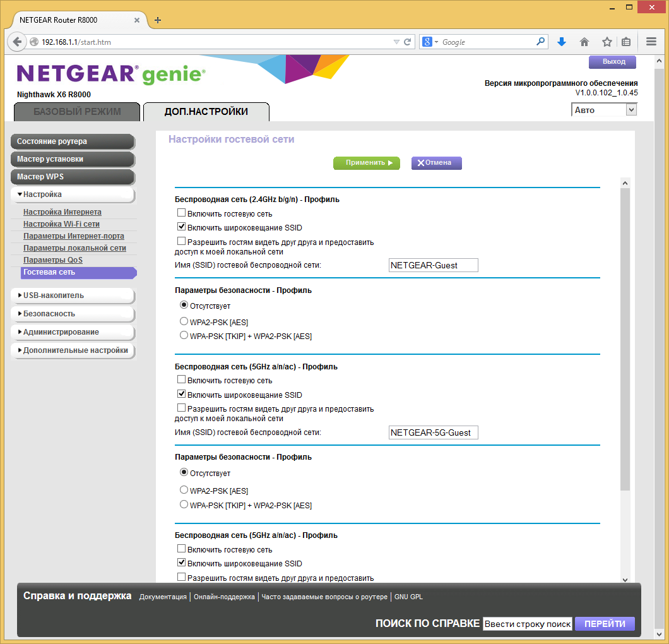Expand the Дополнительные настройки section
Screen dimensions: 669x644
click(x=73, y=350)
